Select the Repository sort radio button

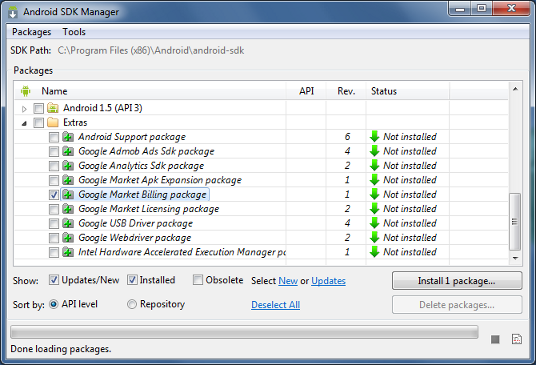132,304
